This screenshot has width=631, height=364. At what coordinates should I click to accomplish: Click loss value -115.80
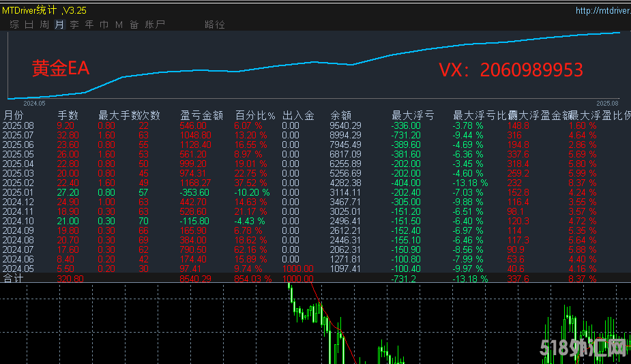194,222
